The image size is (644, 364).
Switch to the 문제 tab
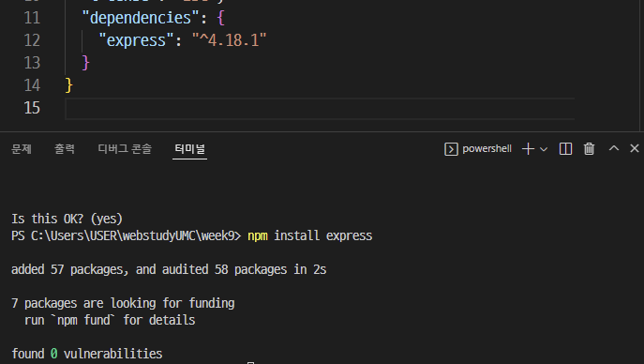(22, 149)
